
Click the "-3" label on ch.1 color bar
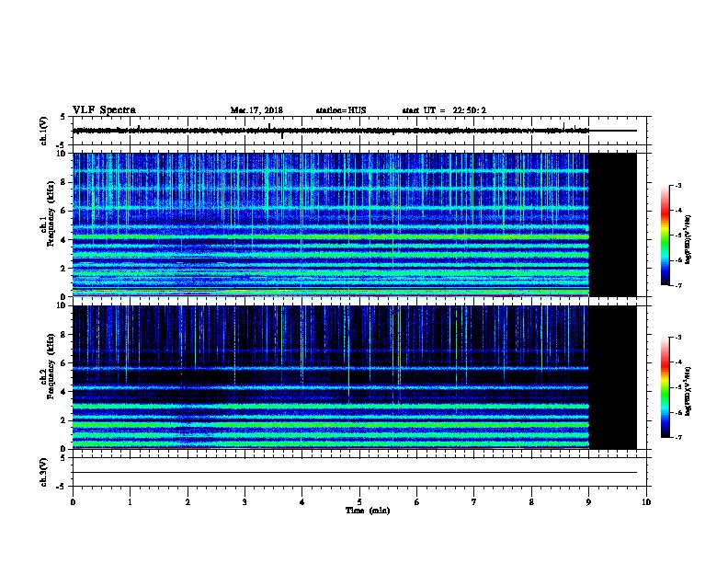677,185
